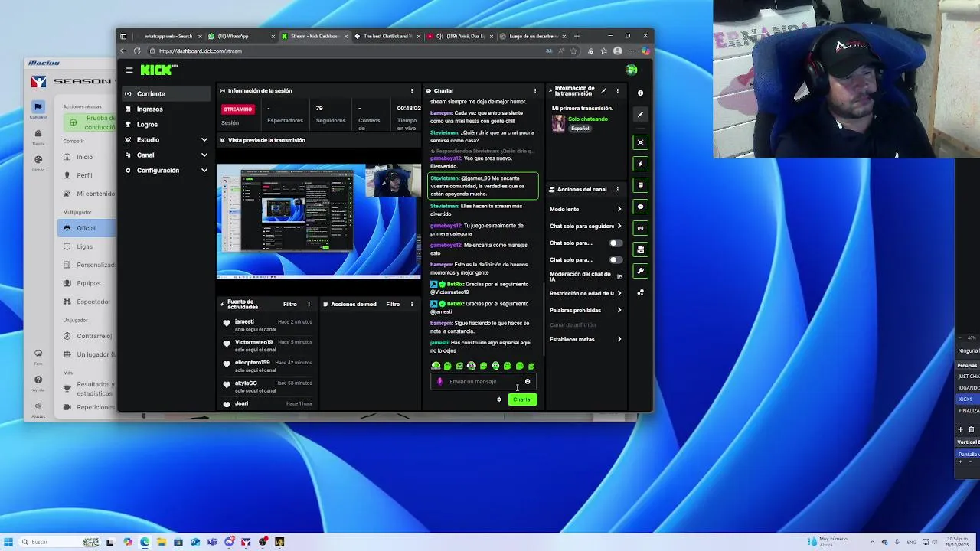The height and width of the screenshot is (551, 980).
Task: Click the purple microphone icon in message box
Action: tap(439, 381)
